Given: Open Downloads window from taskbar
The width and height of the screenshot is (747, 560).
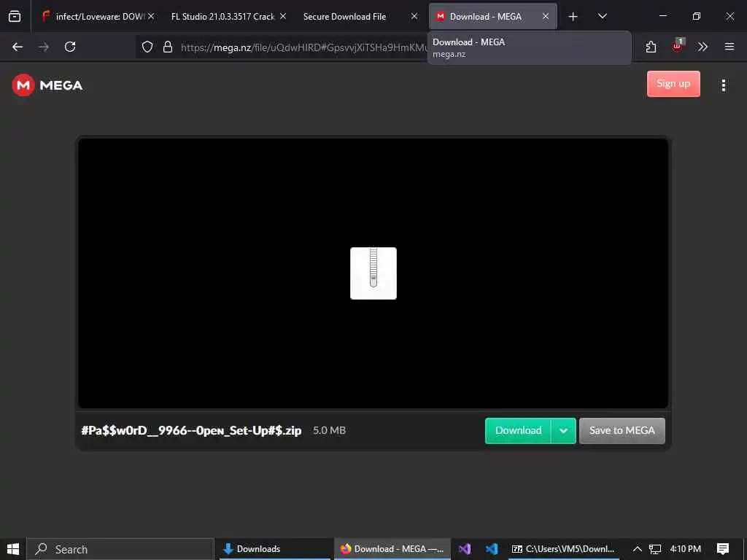Looking at the screenshot, I should tap(274, 549).
